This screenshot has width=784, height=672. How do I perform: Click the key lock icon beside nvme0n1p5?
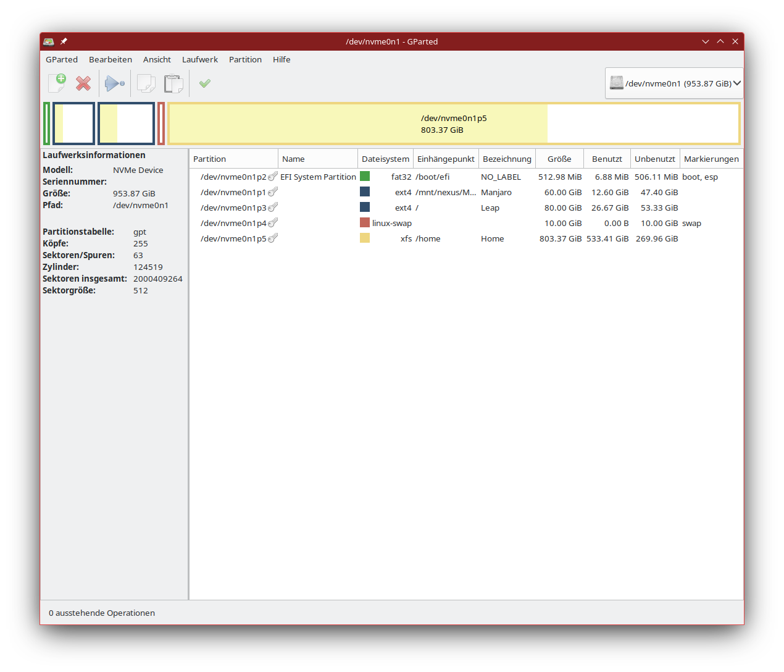point(273,238)
